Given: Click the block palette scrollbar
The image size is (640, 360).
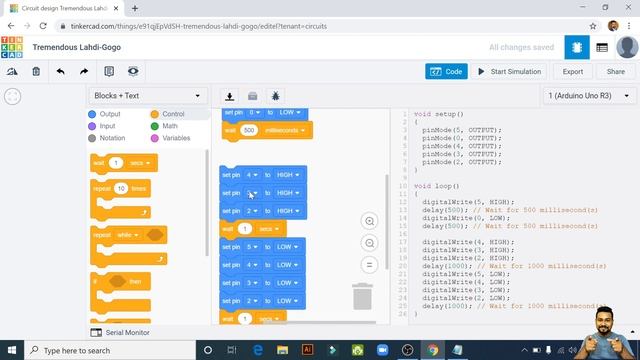Looking at the screenshot, I should (207, 203).
